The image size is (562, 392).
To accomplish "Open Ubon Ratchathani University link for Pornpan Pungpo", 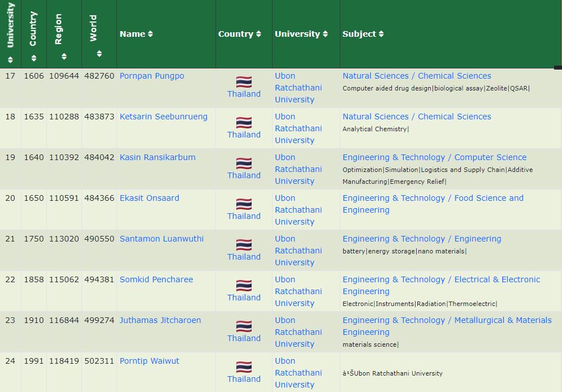I will click(x=298, y=88).
